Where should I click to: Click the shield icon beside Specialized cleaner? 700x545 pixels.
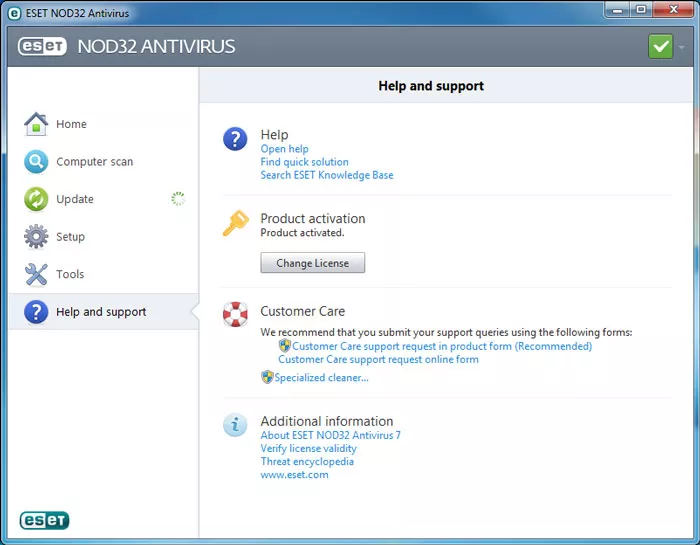[267, 377]
